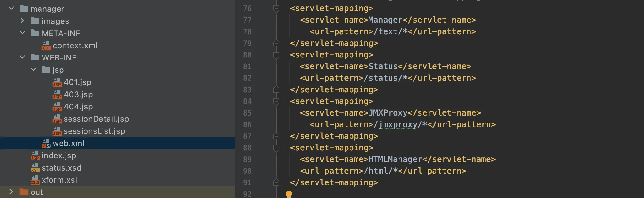Select the images folder name
This screenshot has height=198, width=644.
pyautogui.click(x=55, y=21)
